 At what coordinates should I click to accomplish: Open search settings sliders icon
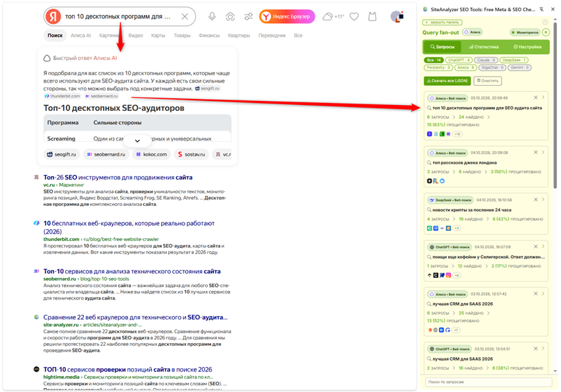[x=248, y=16]
